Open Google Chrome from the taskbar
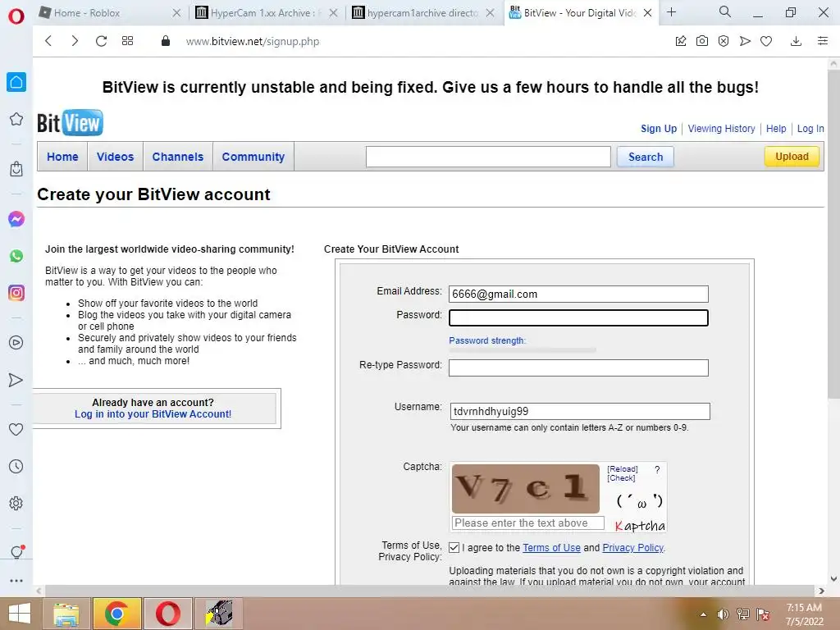 116,614
